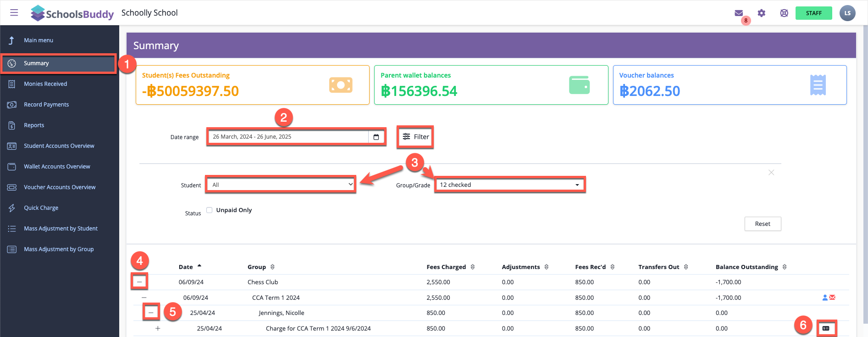Click the red email icon in CCA Term row
This screenshot has height=337, width=868.
[x=832, y=298]
